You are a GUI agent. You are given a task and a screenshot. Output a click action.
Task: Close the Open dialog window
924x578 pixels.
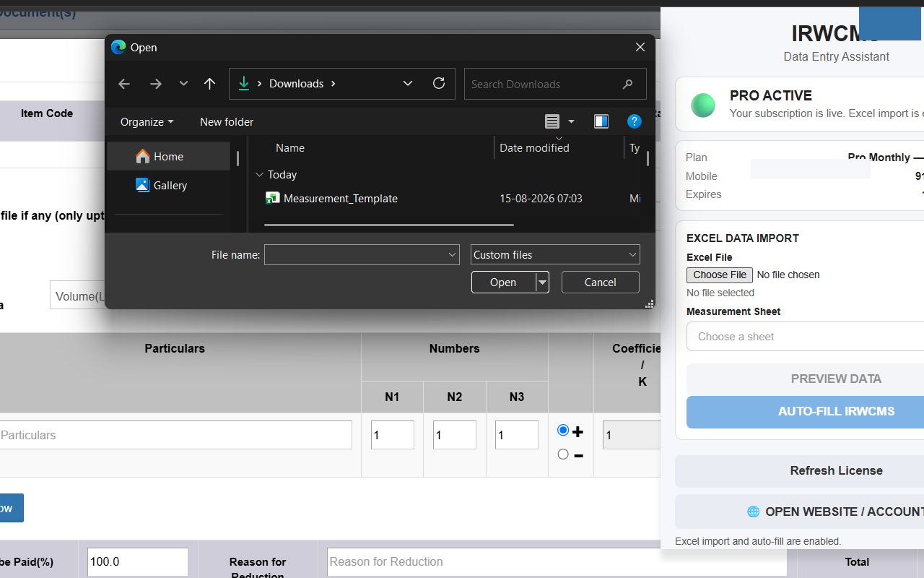click(x=640, y=47)
